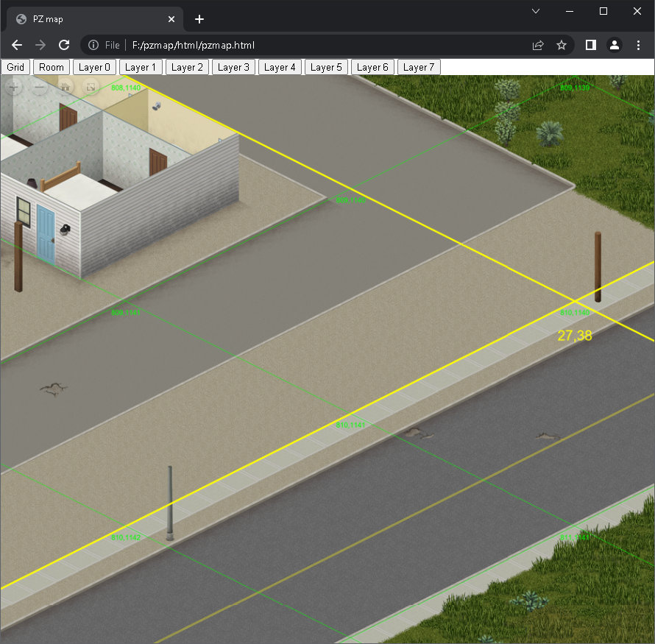
Task: Zoom in with the map plus icon
Action: (x=14, y=88)
